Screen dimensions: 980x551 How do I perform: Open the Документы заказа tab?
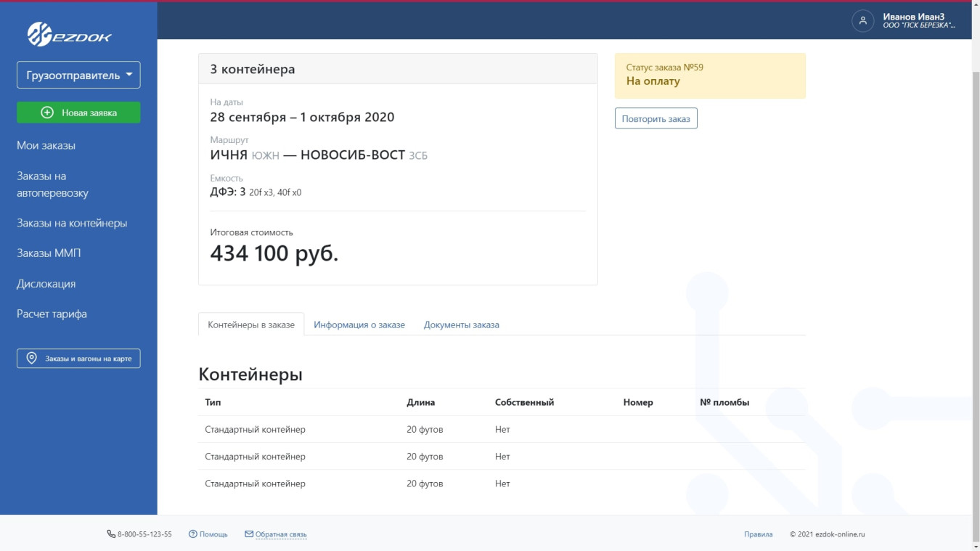[x=462, y=325]
